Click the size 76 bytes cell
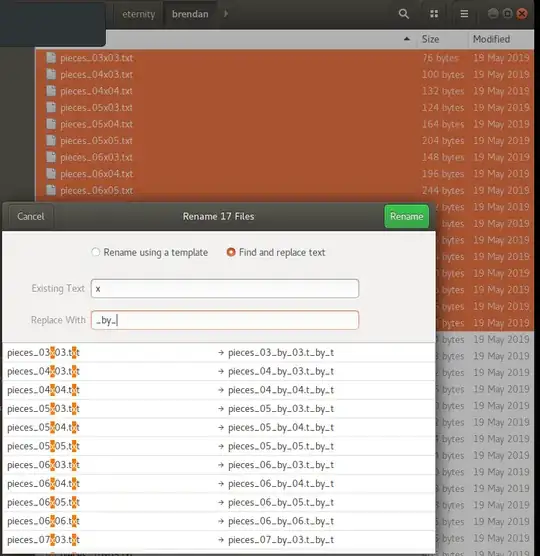The height and width of the screenshot is (556, 540). tap(441, 58)
